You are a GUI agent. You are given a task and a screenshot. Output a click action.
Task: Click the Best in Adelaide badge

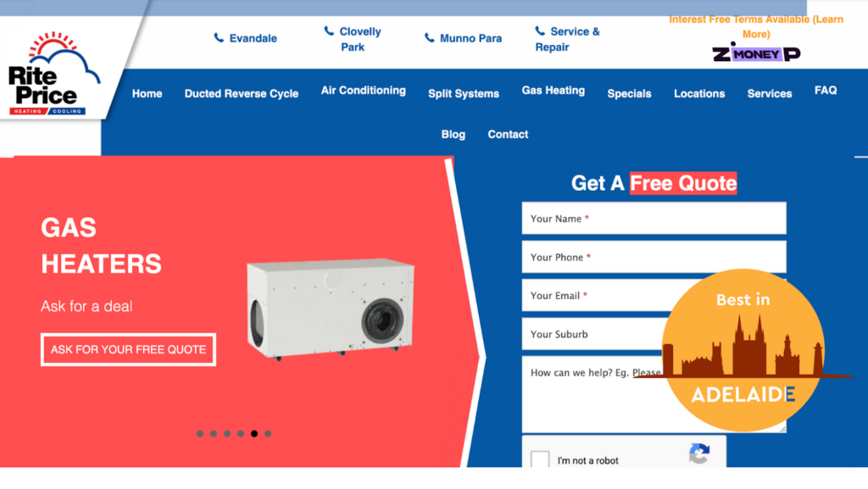pyautogui.click(x=743, y=350)
